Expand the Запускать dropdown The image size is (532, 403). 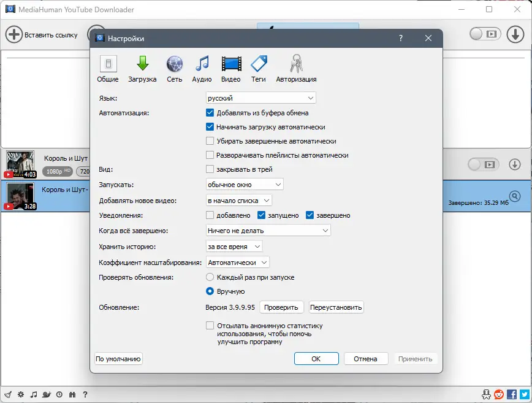pyautogui.click(x=243, y=184)
